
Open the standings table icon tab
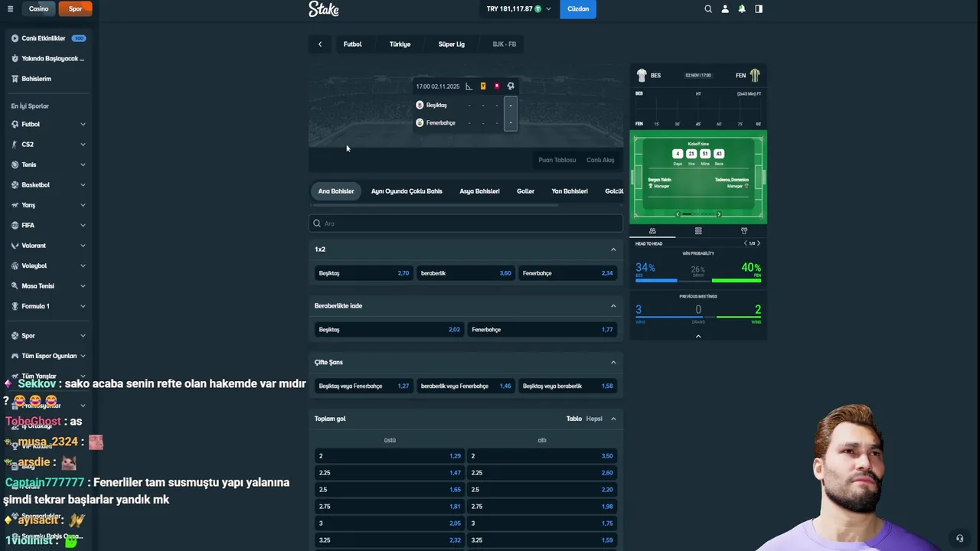click(x=698, y=230)
